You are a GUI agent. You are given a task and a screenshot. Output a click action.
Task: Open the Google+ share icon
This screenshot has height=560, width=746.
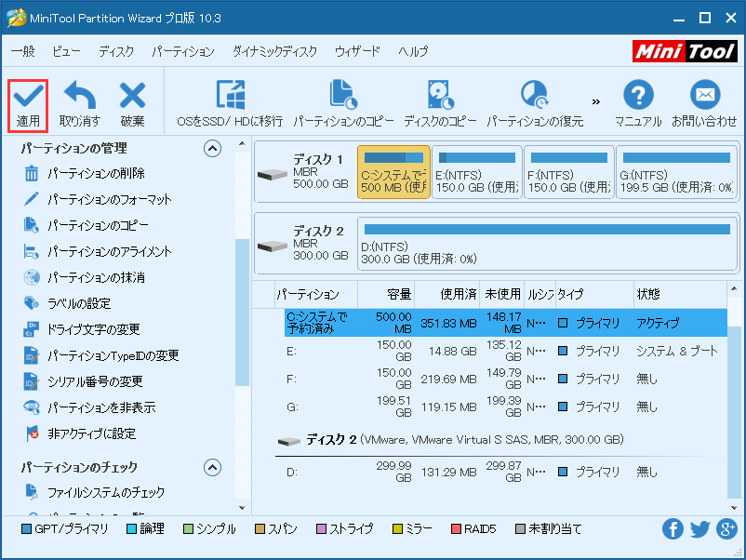pos(727,529)
